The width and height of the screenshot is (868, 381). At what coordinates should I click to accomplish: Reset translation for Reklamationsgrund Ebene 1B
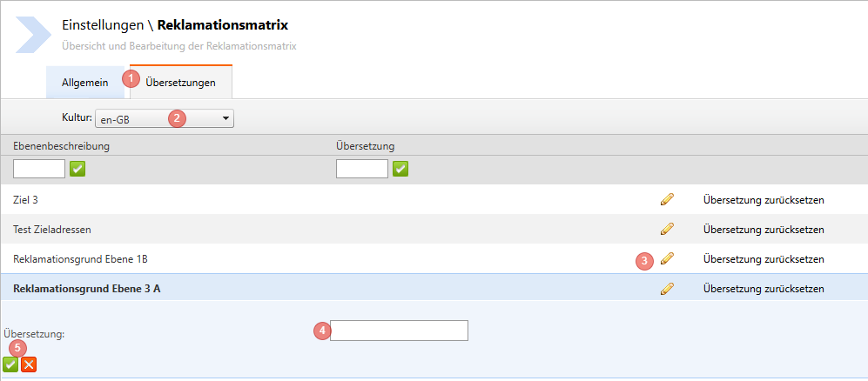764,259
